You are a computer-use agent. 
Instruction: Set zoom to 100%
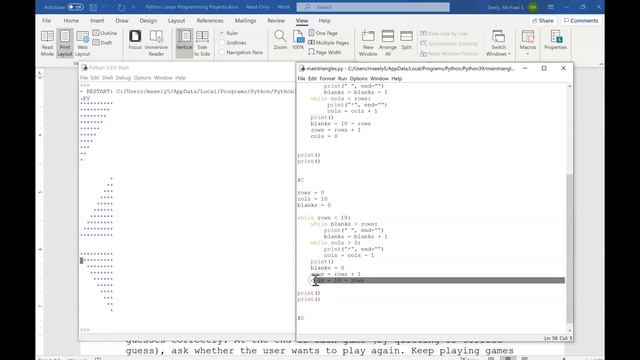[298, 40]
